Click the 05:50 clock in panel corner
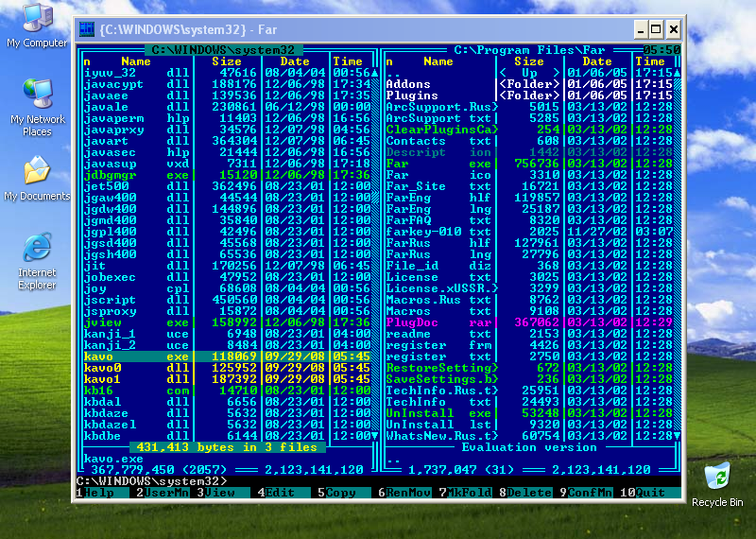 [661, 50]
